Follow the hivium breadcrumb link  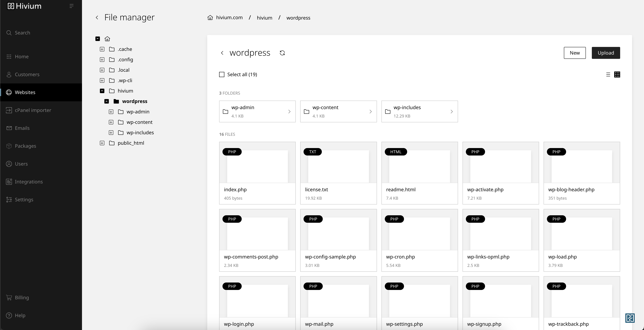264,18
